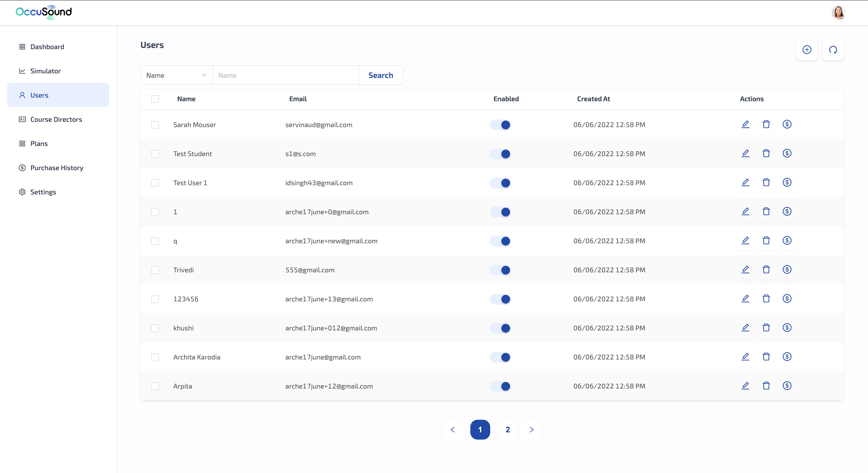
Task: Open dollar icon for Archita Karodia
Action: pos(787,356)
